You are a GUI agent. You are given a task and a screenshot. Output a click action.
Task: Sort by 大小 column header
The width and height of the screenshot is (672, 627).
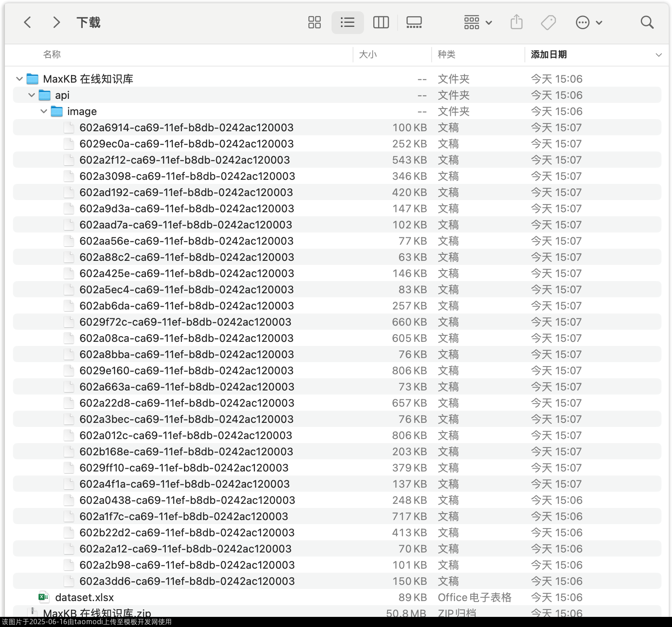[368, 55]
